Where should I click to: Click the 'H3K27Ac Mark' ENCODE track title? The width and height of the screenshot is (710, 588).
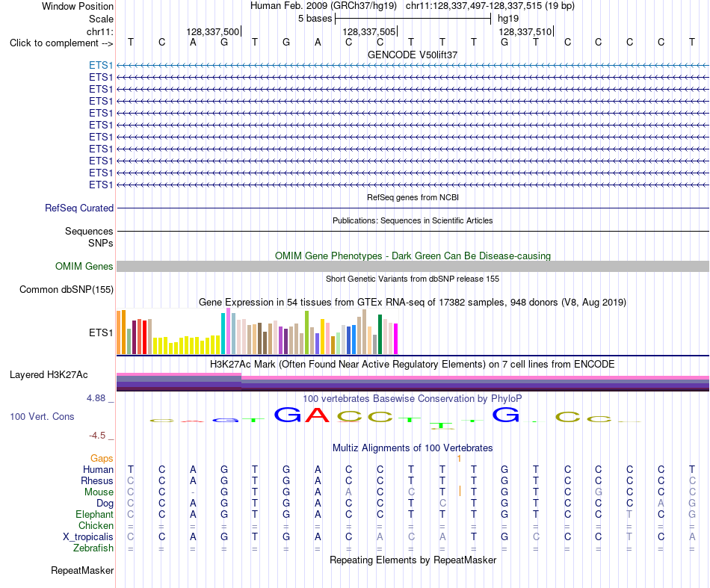click(413, 365)
